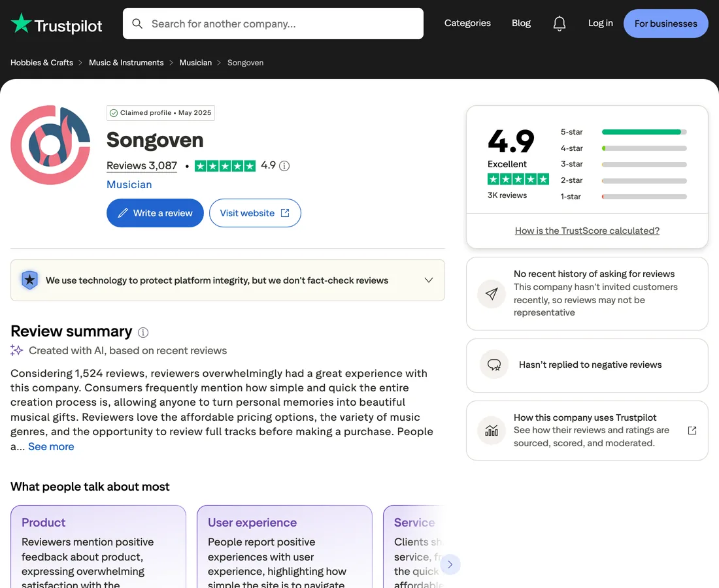The image size is (719, 588).
Task: Expand the platform integrity notice chevron
Action: tap(429, 280)
